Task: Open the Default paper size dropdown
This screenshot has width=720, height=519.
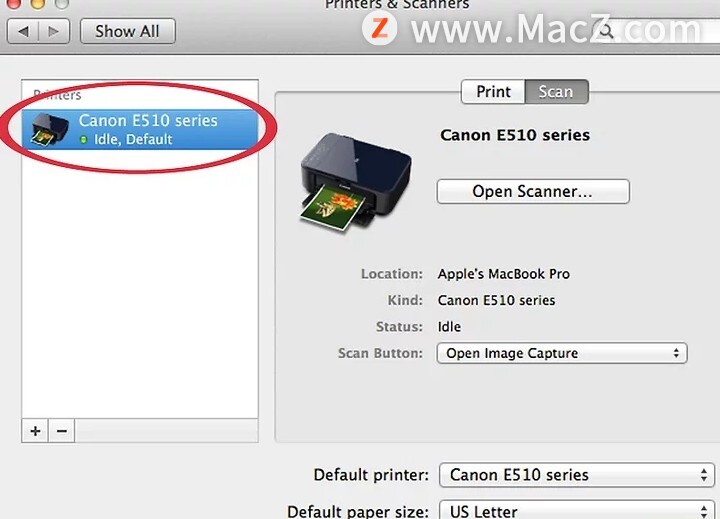Action: [576, 511]
